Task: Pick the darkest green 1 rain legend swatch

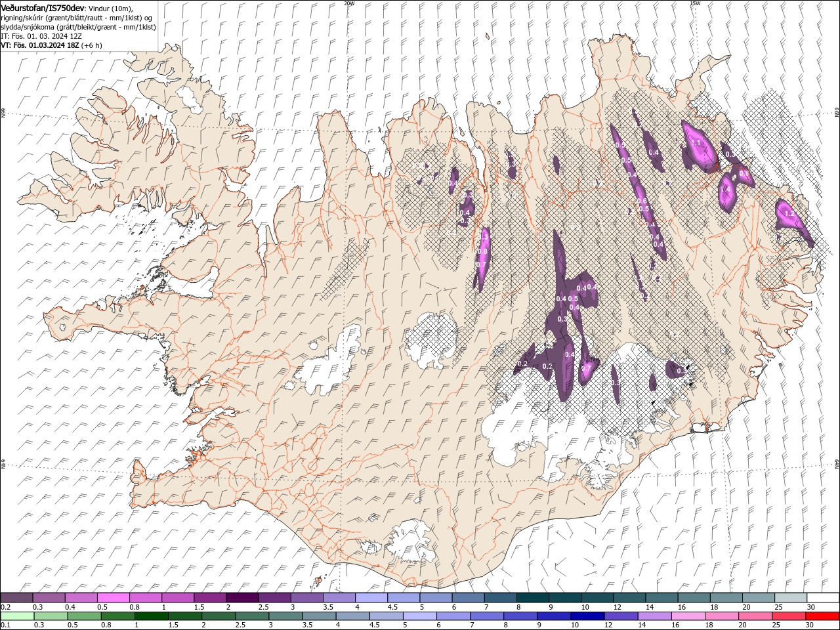Action: [151, 616]
